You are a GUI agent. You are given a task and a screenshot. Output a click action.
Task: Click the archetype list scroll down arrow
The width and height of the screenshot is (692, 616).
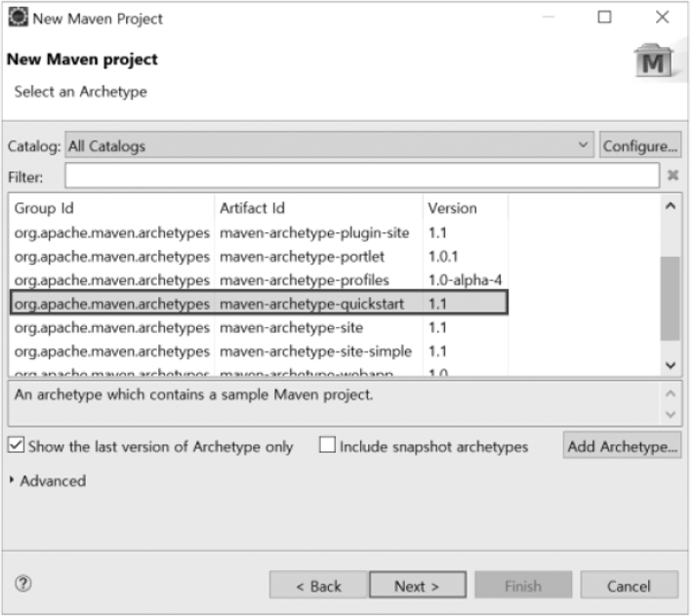pos(671,365)
